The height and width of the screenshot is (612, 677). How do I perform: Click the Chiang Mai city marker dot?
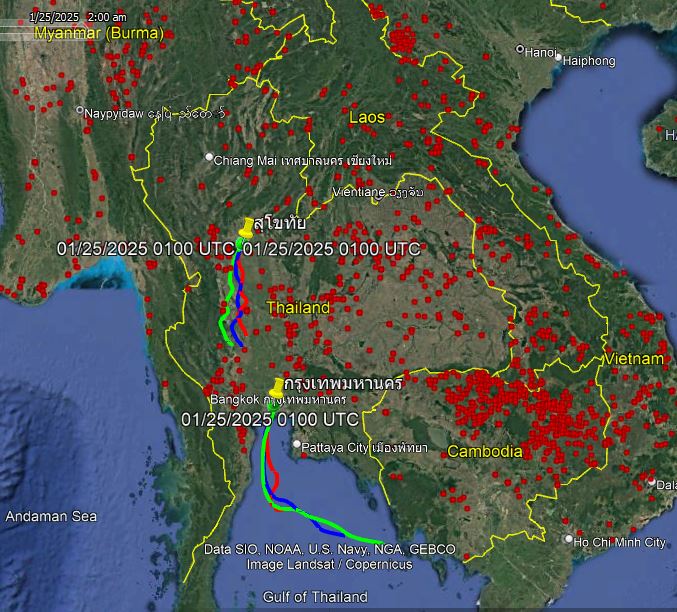(208, 158)
